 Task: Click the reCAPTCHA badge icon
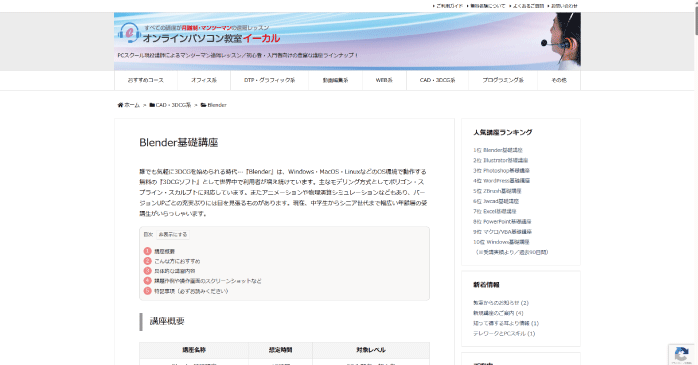point(681,354)
